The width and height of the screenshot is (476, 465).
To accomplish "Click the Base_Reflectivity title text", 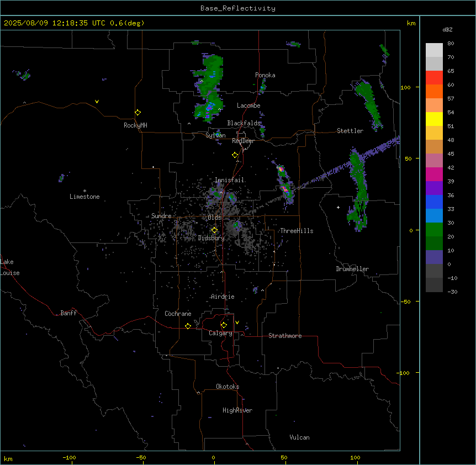I will point(238,8).
